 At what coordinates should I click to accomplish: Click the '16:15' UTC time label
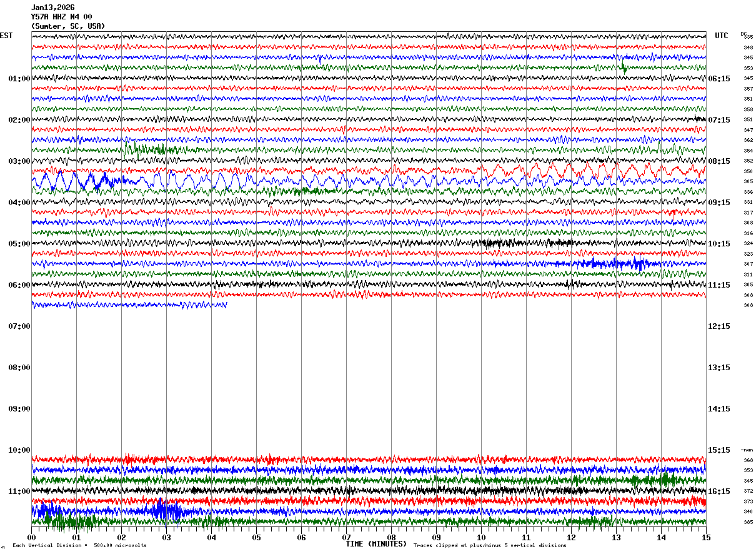(x=719, y=491)
